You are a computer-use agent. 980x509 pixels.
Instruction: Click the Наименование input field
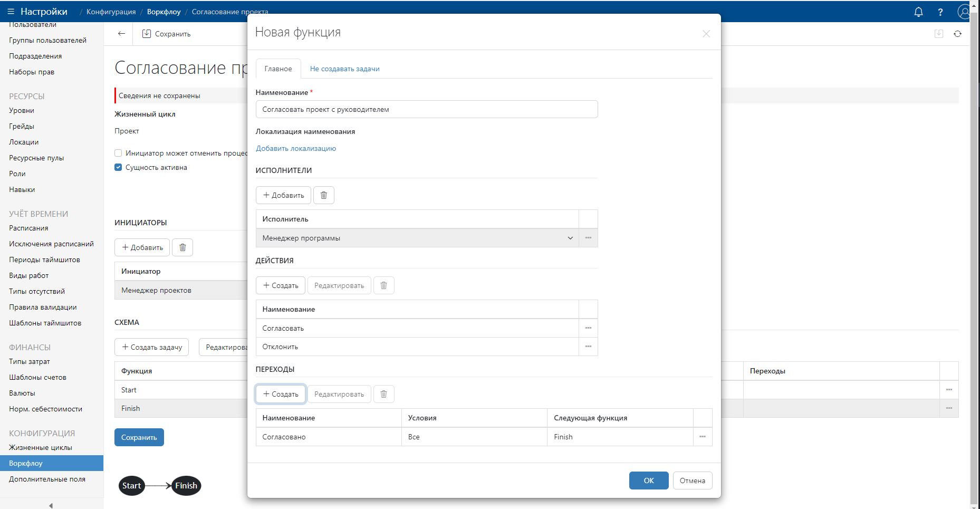point(427,109)
